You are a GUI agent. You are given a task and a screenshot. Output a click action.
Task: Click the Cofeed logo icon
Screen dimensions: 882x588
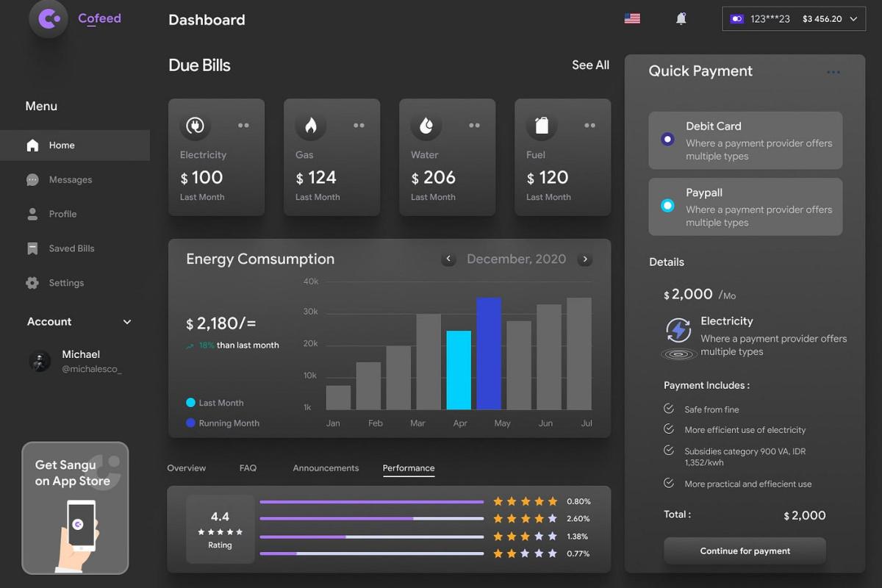tap(49, 18)
